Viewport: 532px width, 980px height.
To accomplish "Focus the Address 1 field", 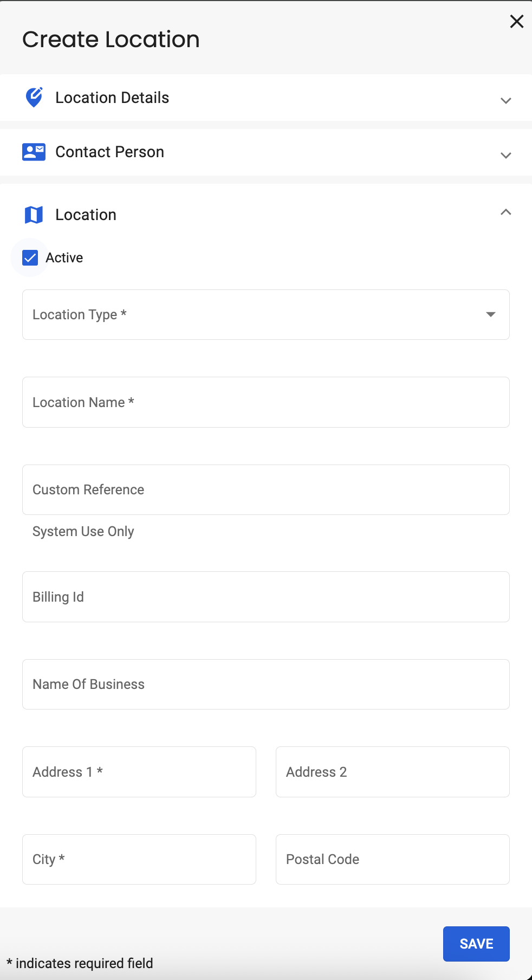I will [139, 772].
